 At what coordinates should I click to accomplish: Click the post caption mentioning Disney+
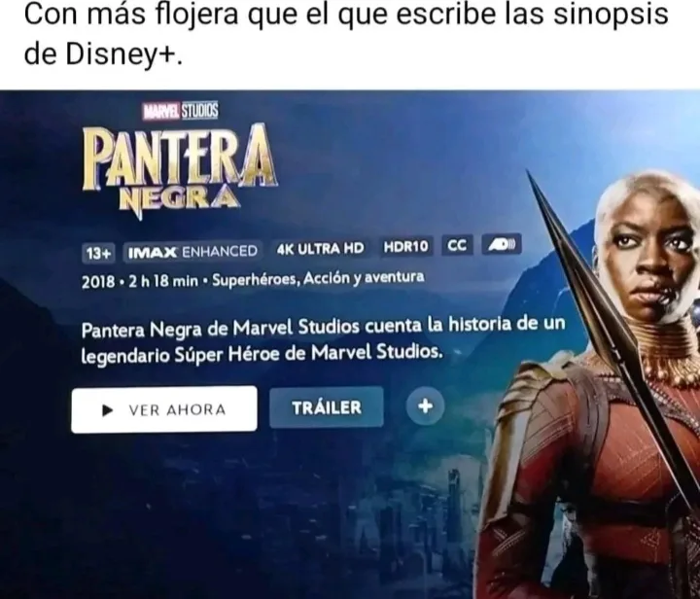[x=346, y=33]
